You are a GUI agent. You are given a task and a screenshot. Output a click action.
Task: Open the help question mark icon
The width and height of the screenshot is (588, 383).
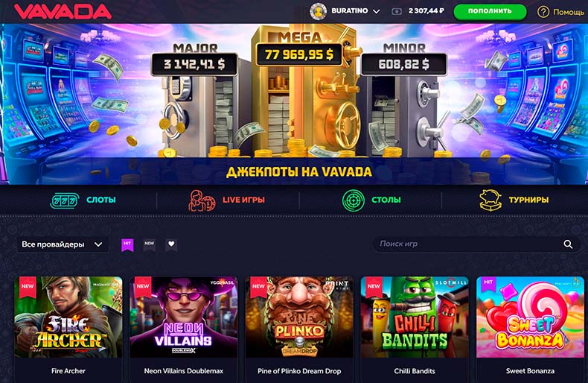(x=543, y=12)
